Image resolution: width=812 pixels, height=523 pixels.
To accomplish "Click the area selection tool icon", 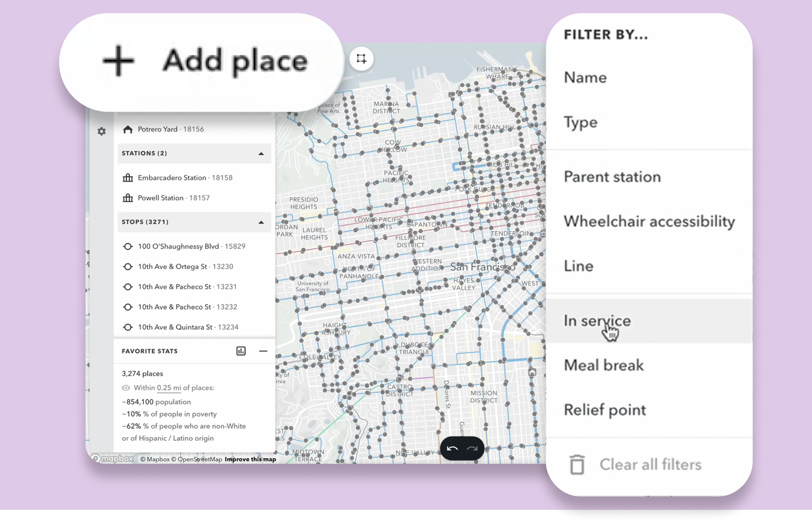I will [361, 59].
